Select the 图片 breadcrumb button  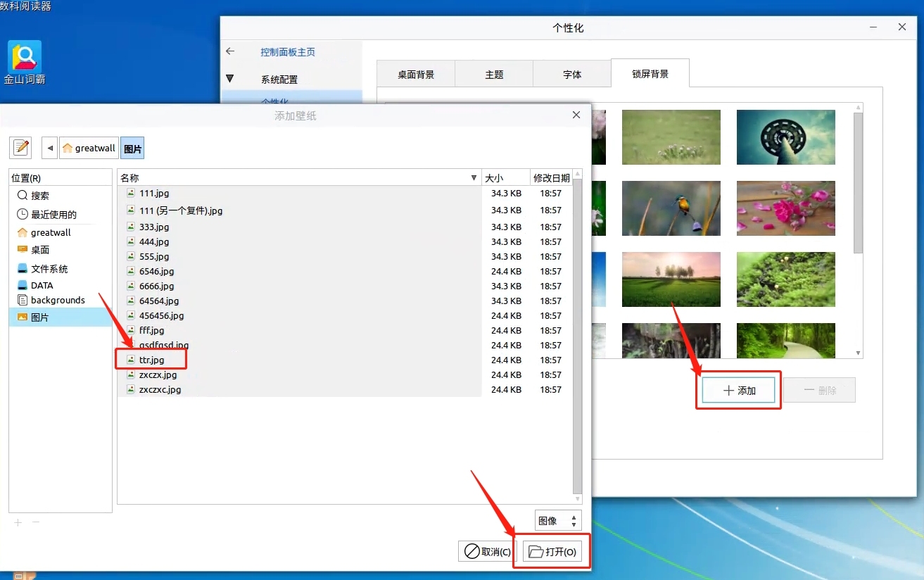[x=132, y=148]
